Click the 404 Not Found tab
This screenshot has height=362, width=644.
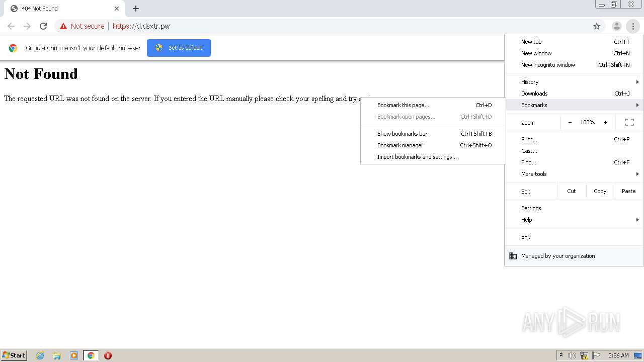coord(64,9)
